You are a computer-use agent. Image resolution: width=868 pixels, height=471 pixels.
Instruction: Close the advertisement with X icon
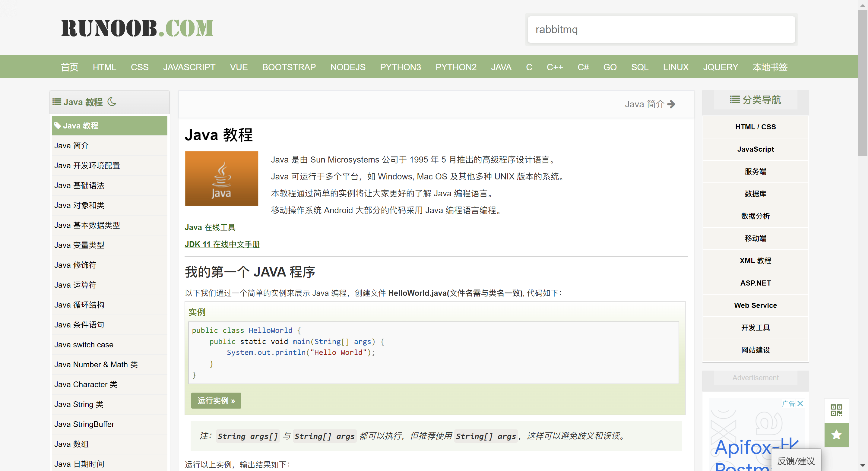[800, 403]
